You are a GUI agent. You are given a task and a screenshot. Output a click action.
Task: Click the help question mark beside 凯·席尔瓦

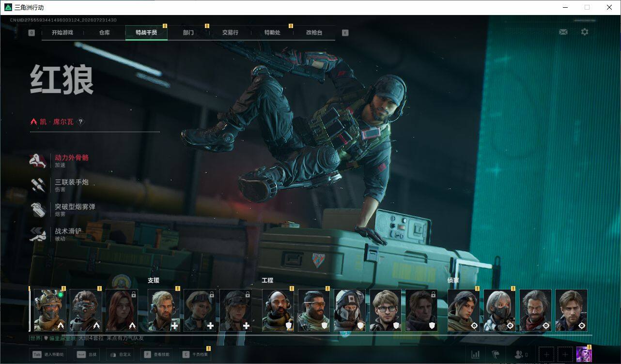point(81,122)
